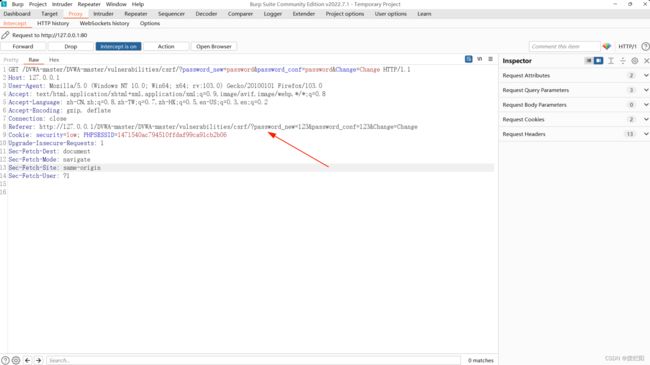The width and height of the screenshot is (650, 365).
Task: Toggle the Intercept is on button
Action: (x=118, y=46)
